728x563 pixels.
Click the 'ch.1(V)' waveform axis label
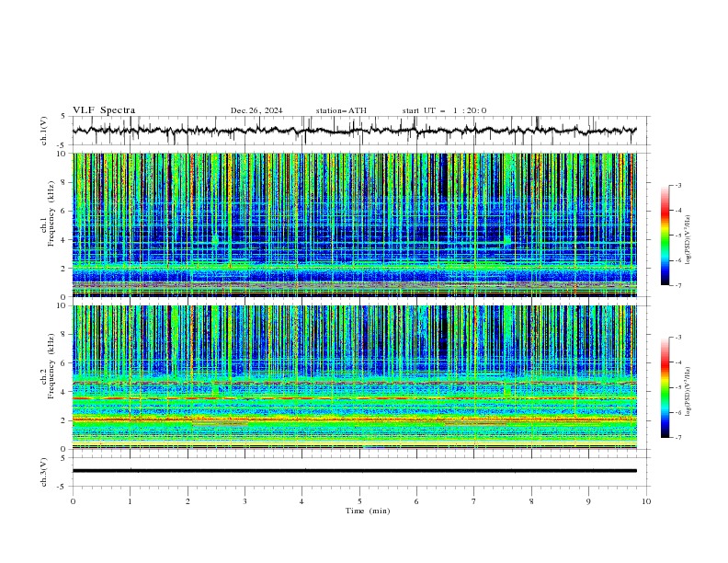tap(44, 131)
